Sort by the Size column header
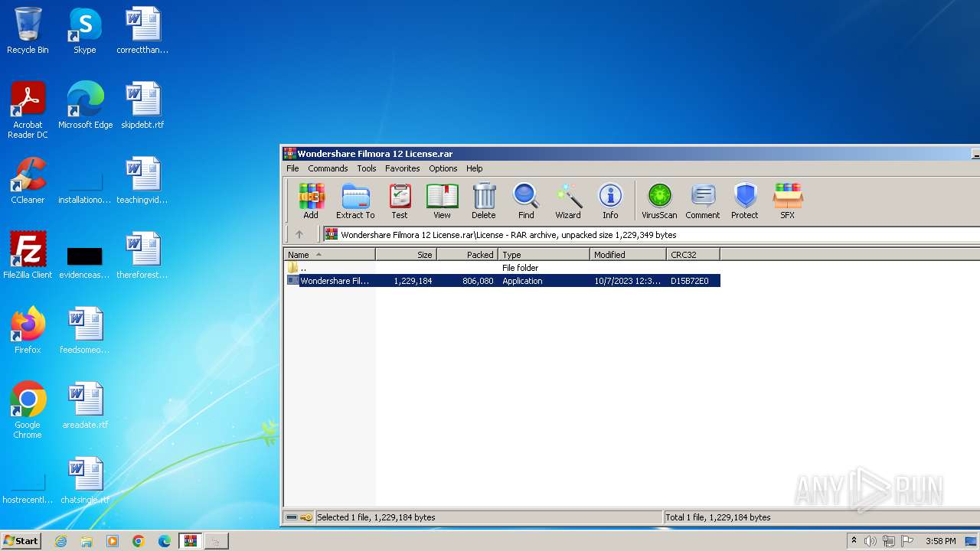 tap(407, 255)
